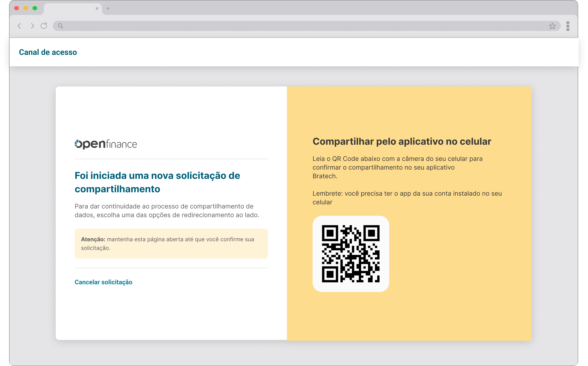
Task: Minimize the window with the yellow button
Action: point(26,8)
